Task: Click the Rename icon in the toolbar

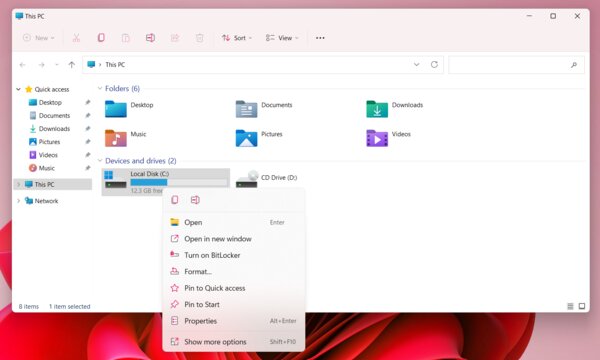Action: [150, 37]
